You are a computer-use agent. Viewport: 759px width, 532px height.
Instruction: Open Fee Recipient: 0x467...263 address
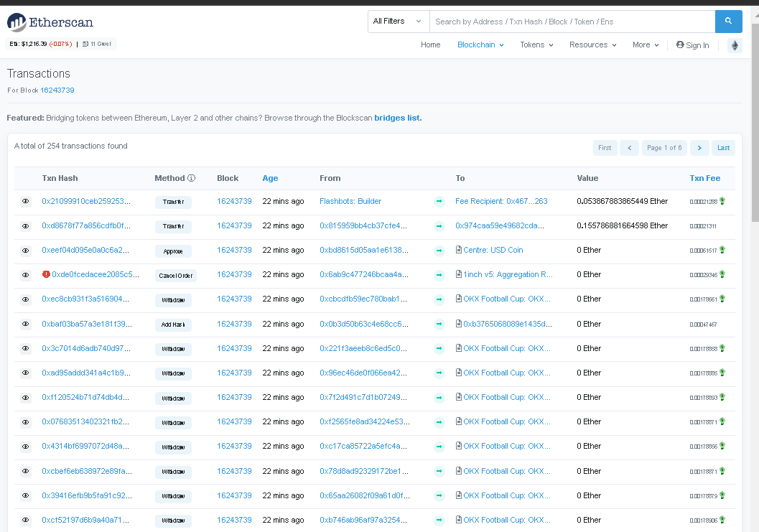(501, 201)
